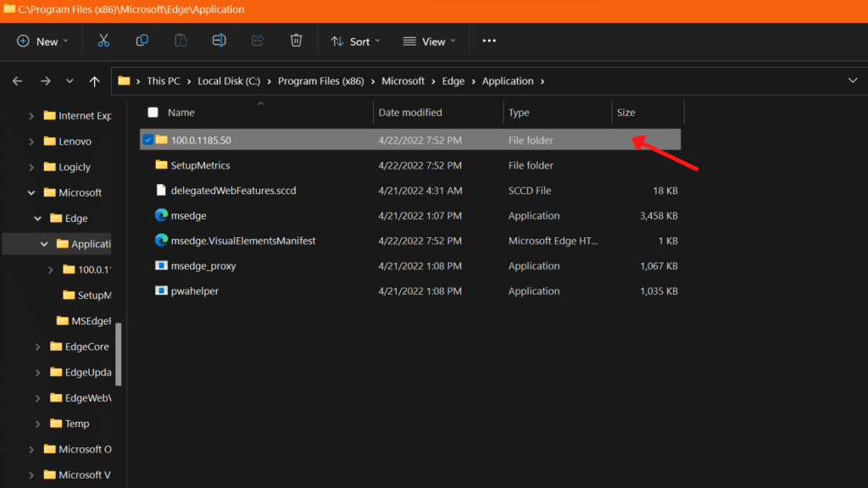Select the SetupMetrics folder name
This screenshot has height=488, width=868.
click(x=200, y=165)
